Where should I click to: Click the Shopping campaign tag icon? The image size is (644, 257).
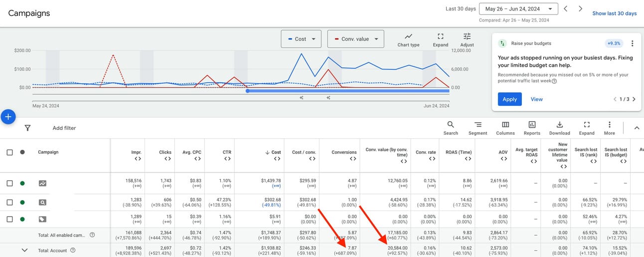coord(42,219)
